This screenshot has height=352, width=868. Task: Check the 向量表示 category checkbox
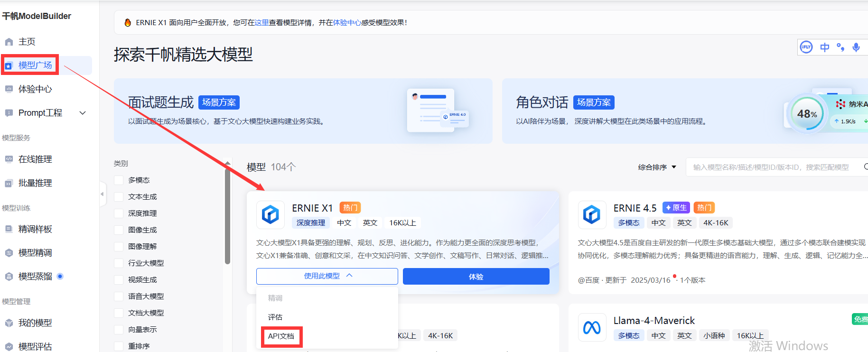[119, 329]
